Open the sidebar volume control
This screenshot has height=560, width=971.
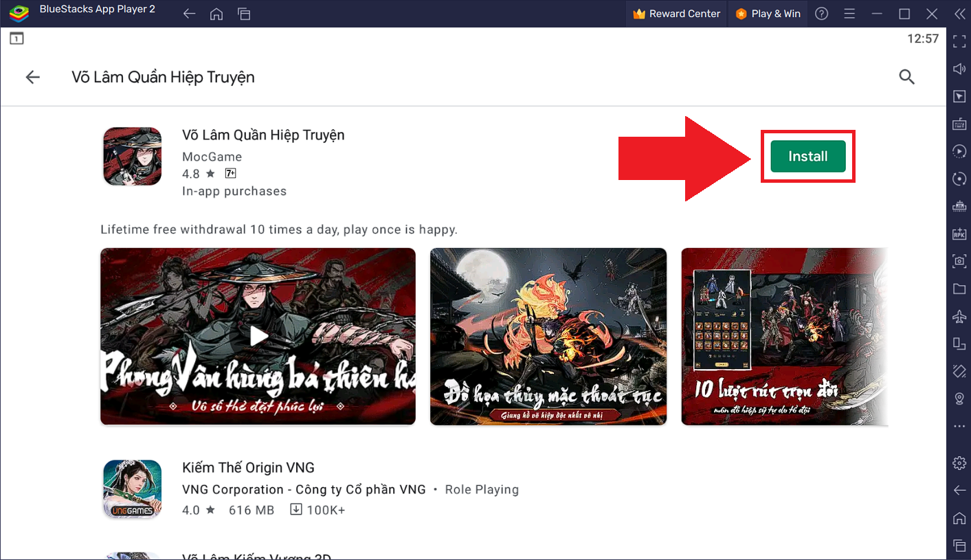(959, 69)
